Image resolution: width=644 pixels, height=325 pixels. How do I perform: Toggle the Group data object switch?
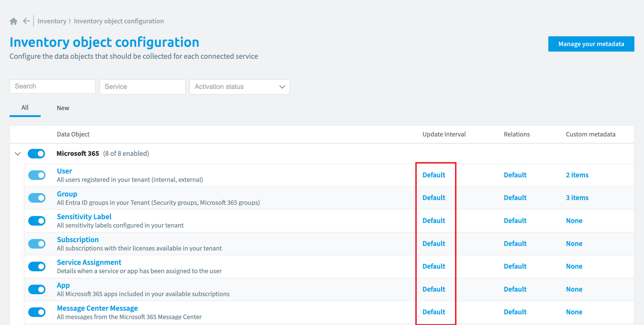37,198
